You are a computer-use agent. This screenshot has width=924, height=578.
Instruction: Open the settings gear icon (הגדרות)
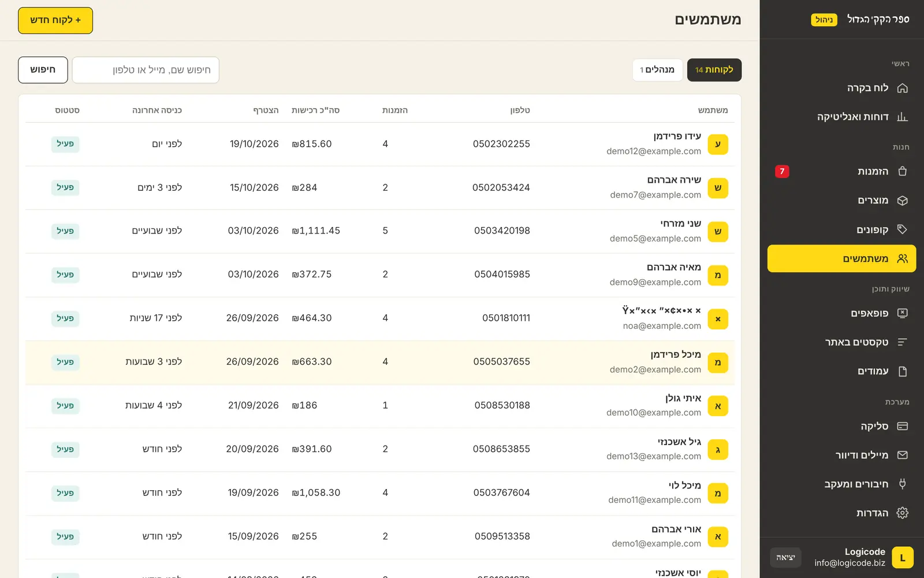pos(902,513)
